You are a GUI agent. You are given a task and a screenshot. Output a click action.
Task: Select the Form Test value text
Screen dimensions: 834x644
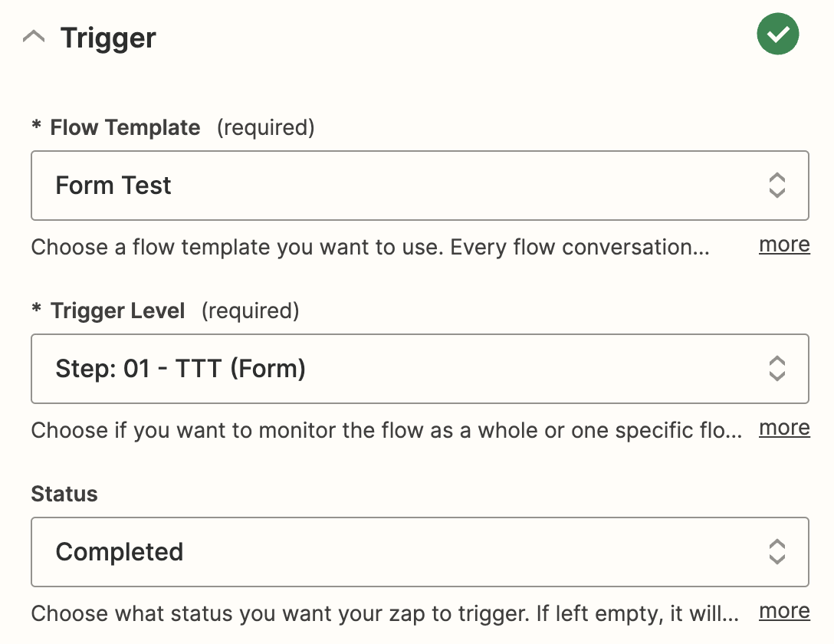pyautogui.click(x=113, y=186)
